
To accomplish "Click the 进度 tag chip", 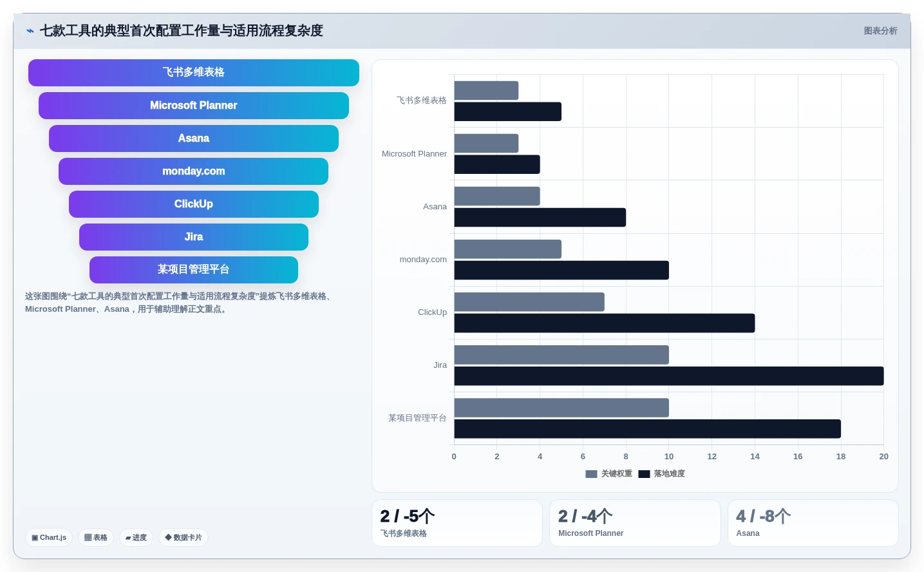I will [x=136, y=537].
